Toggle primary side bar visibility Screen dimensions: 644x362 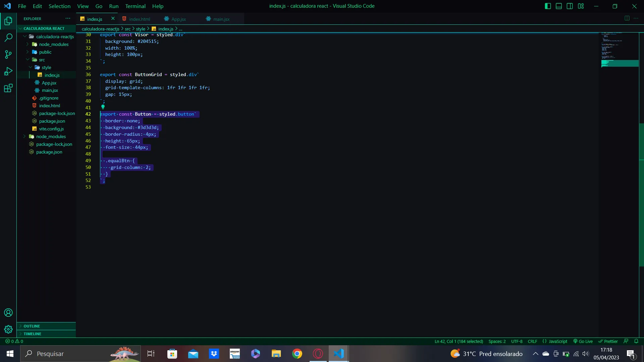(x=548, y=6)
